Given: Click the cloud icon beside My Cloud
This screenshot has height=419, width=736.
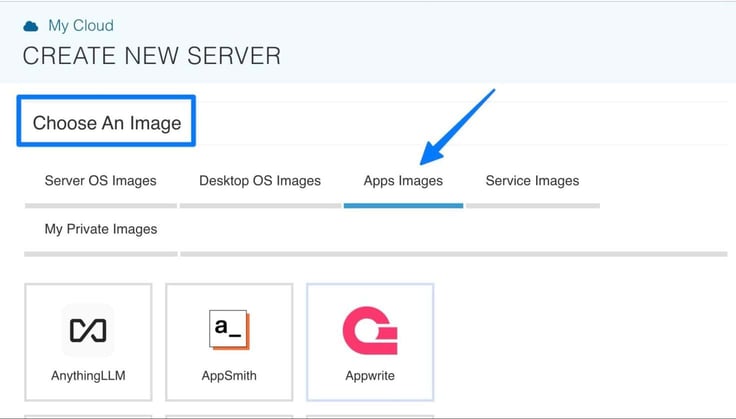Looking at the screenshot, I should pos(31,26).
